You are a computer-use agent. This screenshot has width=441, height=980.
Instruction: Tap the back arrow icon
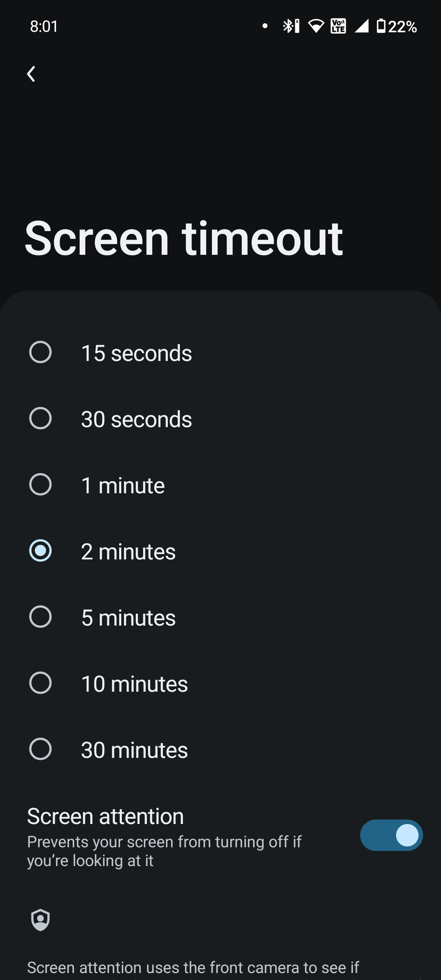coord(31,74)
